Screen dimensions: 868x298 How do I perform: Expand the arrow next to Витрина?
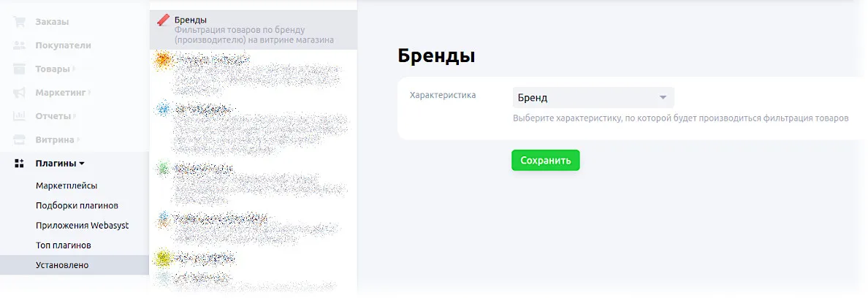click(x=79, y=140)
